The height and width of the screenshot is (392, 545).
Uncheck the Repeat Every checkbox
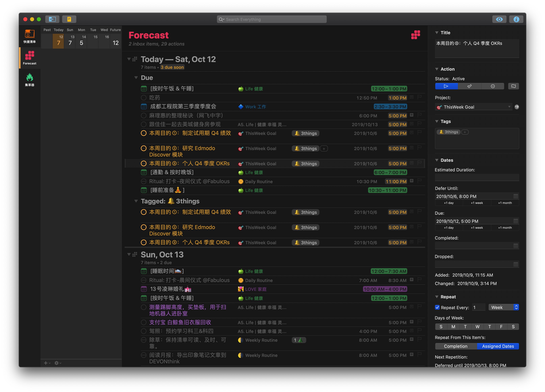pos(437,307)
